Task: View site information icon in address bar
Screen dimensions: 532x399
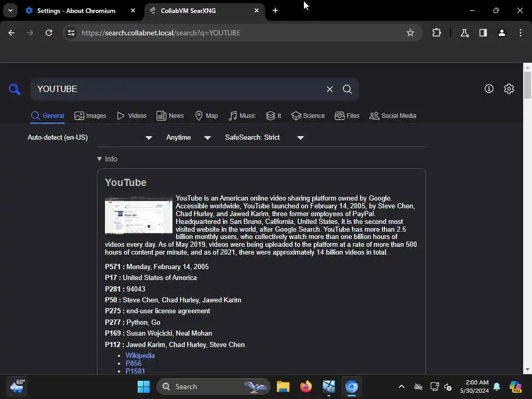Action: click(x=71, y=33)
